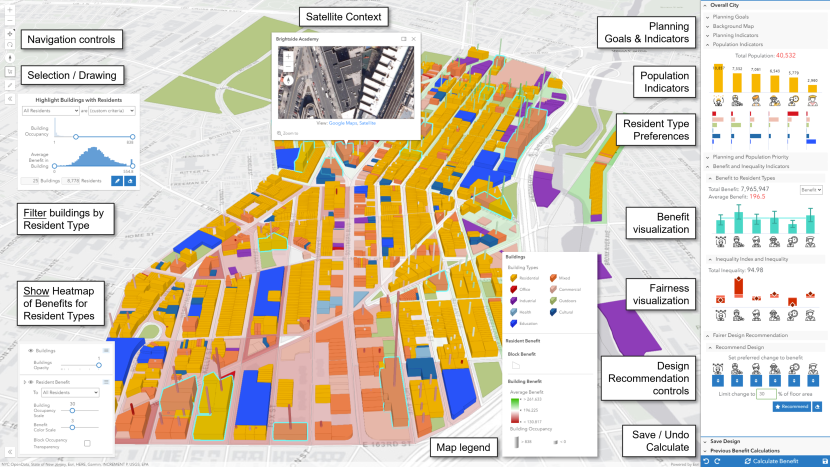Image resolution: width=830 pixels, height=467 pixels.
Task: Click the undo arrow in bottom bar
Action: 707,462
